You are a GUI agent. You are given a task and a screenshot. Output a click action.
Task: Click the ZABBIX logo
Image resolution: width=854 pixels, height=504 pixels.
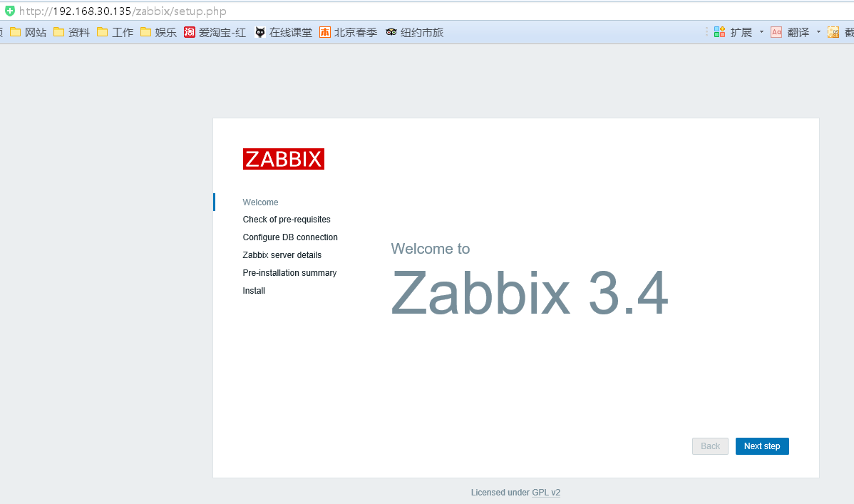(283, 159)
